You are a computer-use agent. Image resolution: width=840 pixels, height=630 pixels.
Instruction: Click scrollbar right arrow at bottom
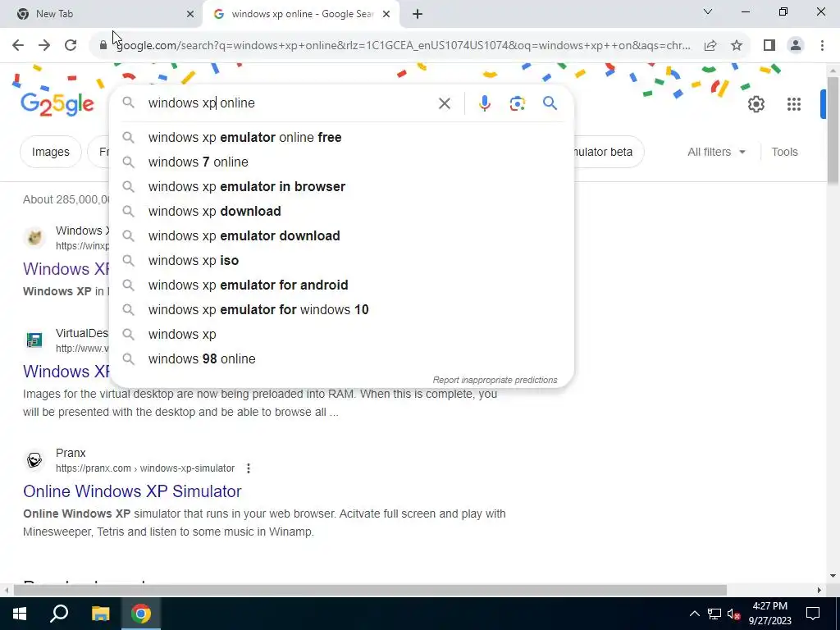(819, 591)
